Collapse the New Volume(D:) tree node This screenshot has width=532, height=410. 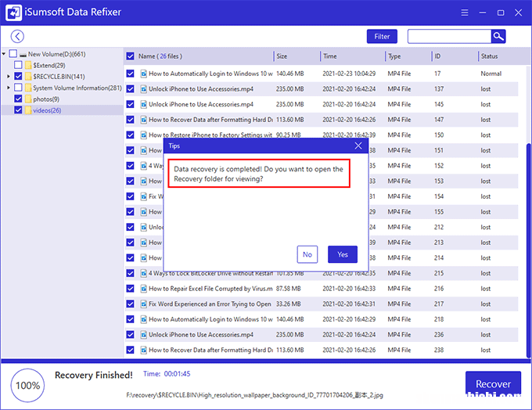pyautogui.click(x=4, y=54)
